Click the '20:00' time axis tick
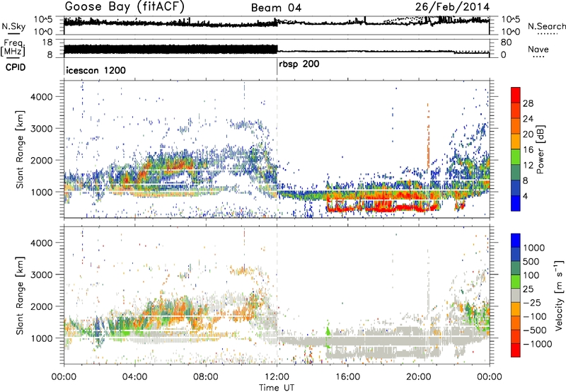This screenshot has width=566, height=392. click(419, 377)
